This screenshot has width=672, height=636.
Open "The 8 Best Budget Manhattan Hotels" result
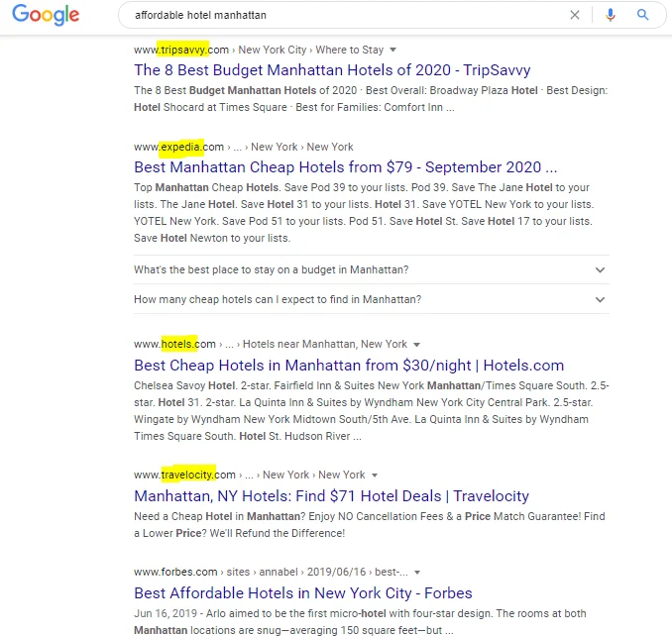point(332,69)
